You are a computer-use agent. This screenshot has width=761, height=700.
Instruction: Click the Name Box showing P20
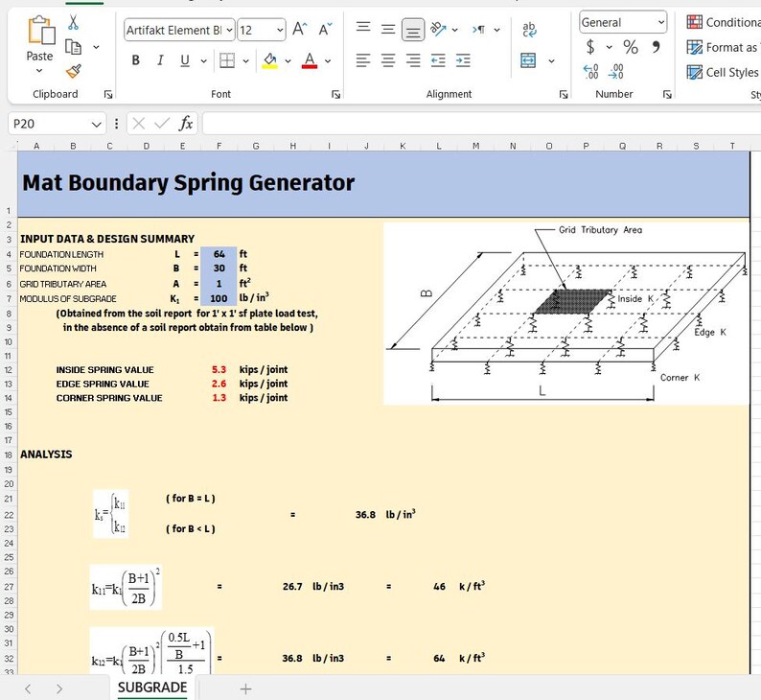49,124
